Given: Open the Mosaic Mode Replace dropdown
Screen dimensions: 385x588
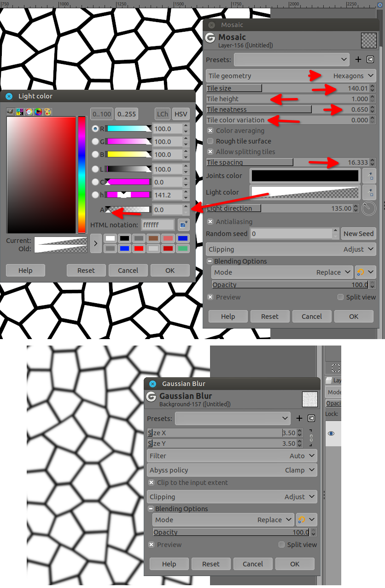Looking at the screenshot, I should 282,272.
